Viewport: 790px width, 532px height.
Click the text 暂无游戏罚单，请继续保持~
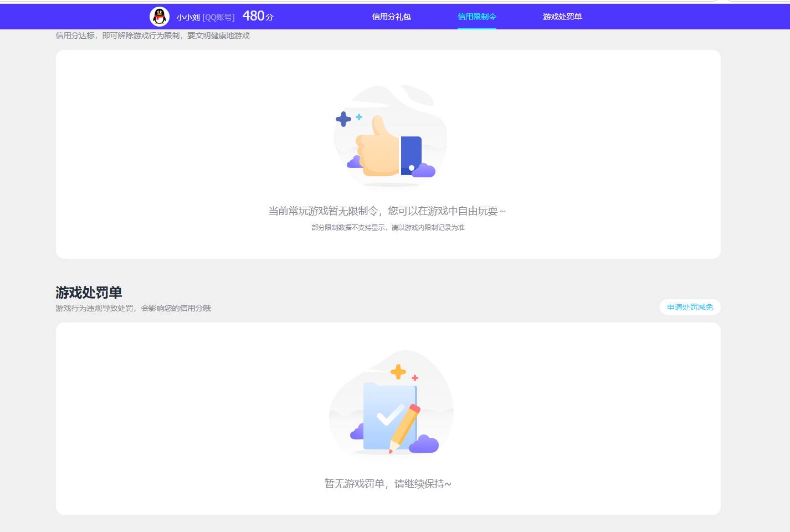coord(388,484)
